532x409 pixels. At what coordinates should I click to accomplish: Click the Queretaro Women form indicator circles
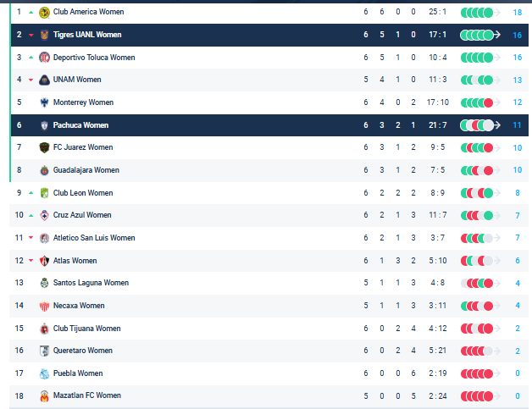477,351
